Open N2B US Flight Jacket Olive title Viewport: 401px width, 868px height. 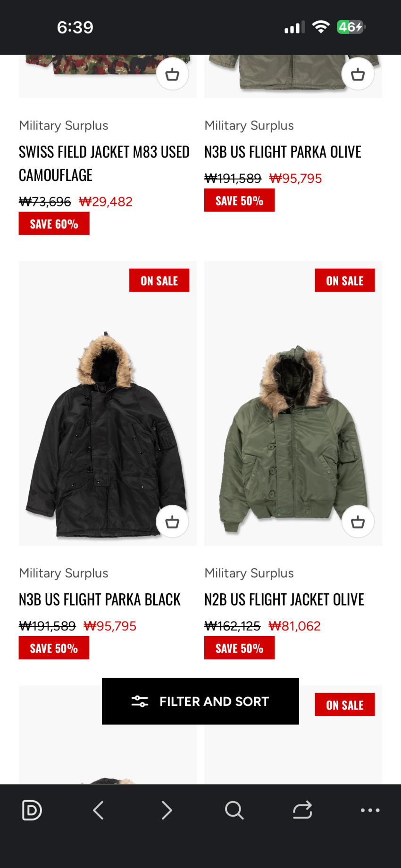pyautogui.click(x=284, y=599)
